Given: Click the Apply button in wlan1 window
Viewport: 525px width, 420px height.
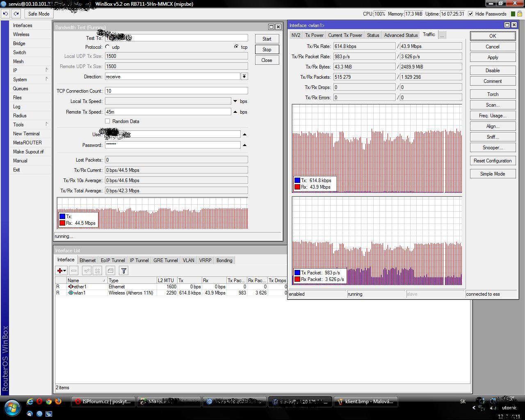Looking at the screenshot, I should click(x=493, y=57).
